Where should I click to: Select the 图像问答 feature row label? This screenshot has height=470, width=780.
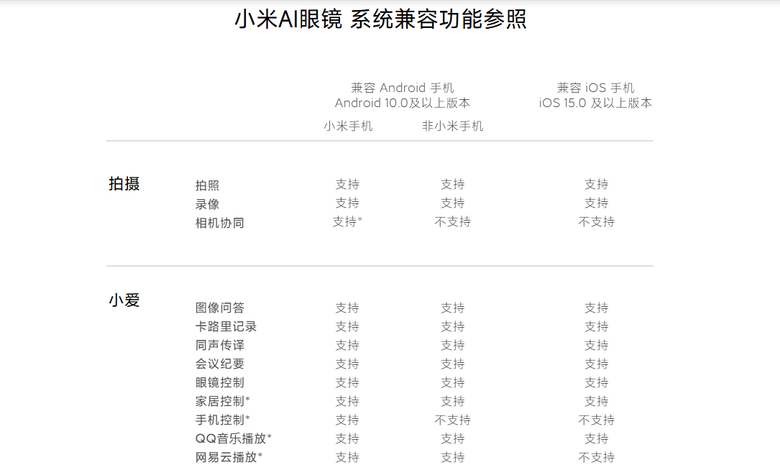[x=219, y=308]
